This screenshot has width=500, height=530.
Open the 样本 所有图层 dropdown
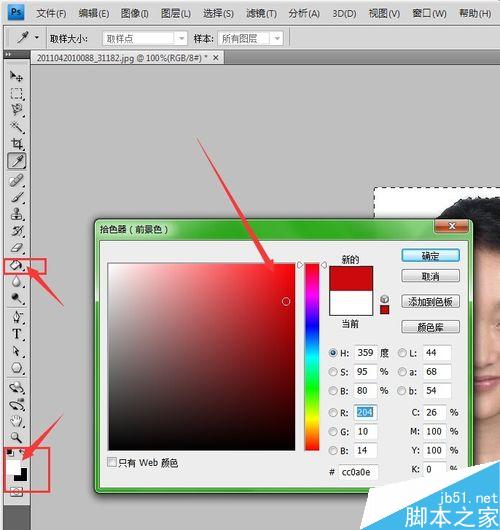250,39
